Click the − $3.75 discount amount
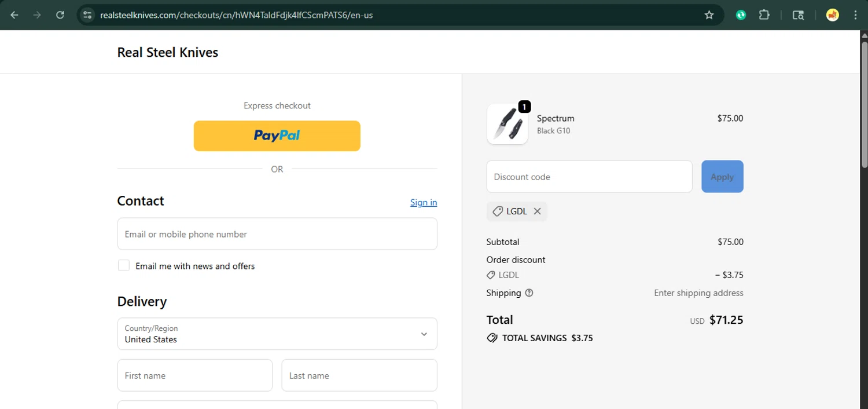Image resolution: width=868 pixels, height=409 pixels. tap(729, 275)
